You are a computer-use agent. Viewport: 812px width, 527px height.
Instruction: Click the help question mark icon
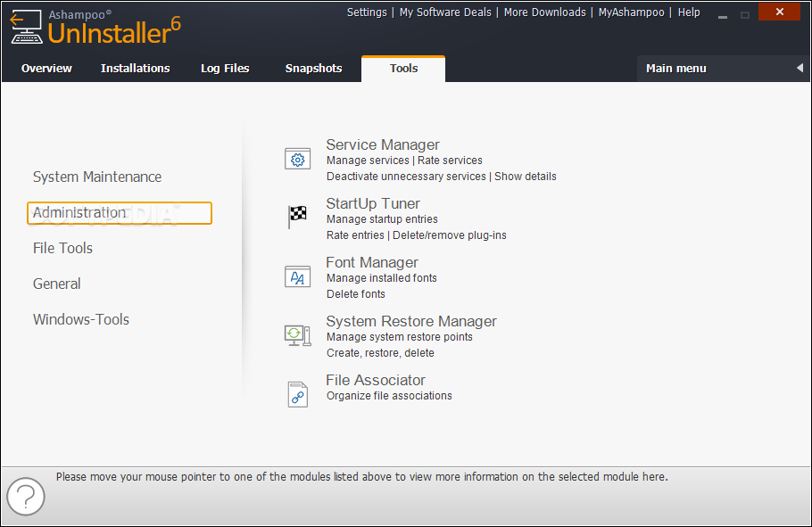click(26, 497)
